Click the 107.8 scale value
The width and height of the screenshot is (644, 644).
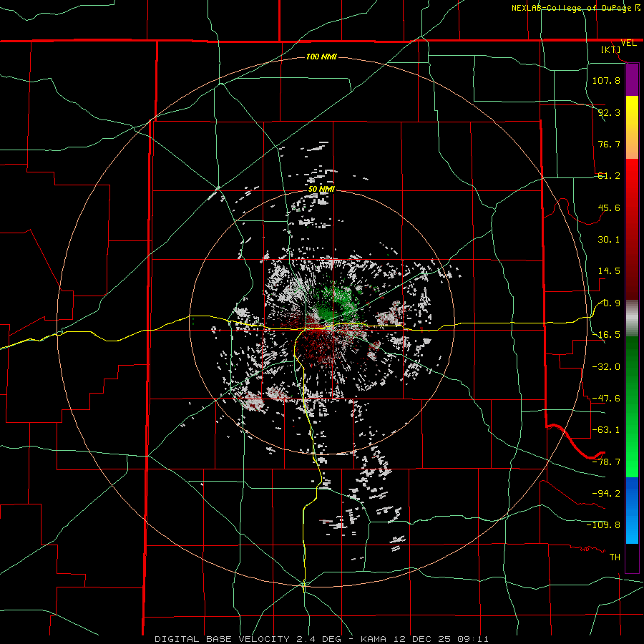[606, 80]
